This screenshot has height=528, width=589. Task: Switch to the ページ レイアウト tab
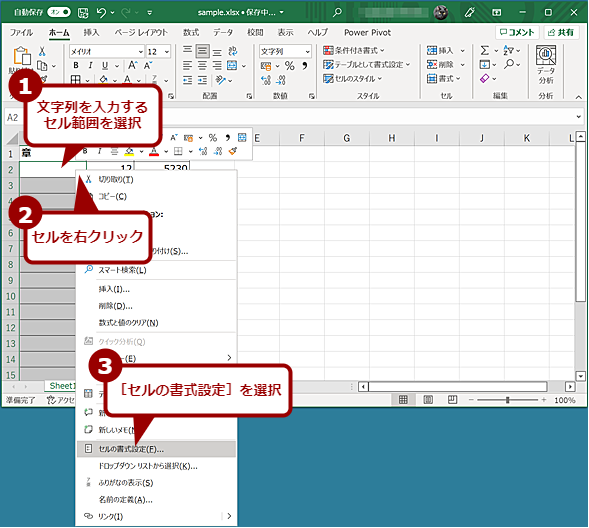pyautogui.click(x=141, y=33)
